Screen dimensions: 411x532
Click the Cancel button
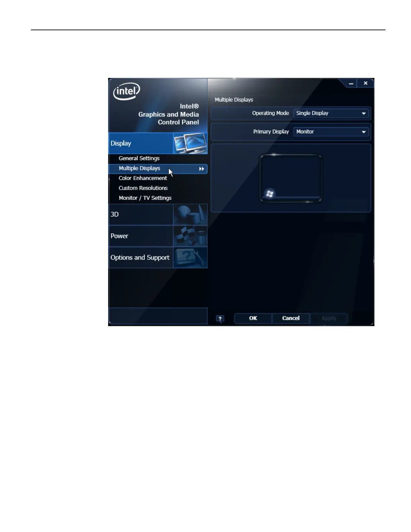291,318
